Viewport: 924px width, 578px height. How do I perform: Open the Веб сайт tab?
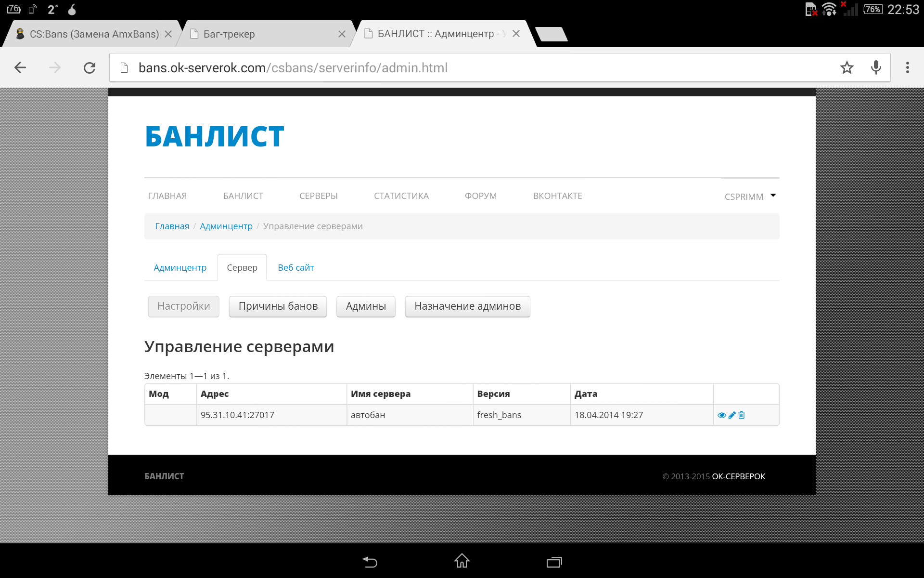click(x=296, y=268)
